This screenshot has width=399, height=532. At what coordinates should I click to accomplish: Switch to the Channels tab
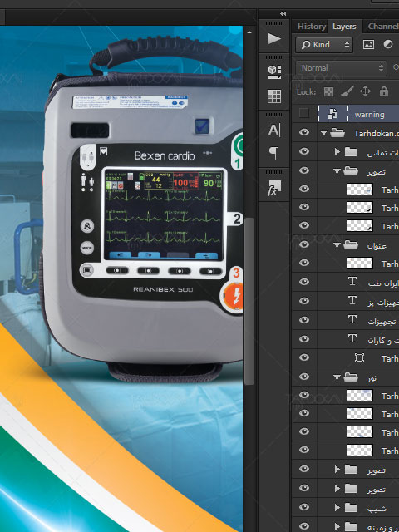click(382, 27)
